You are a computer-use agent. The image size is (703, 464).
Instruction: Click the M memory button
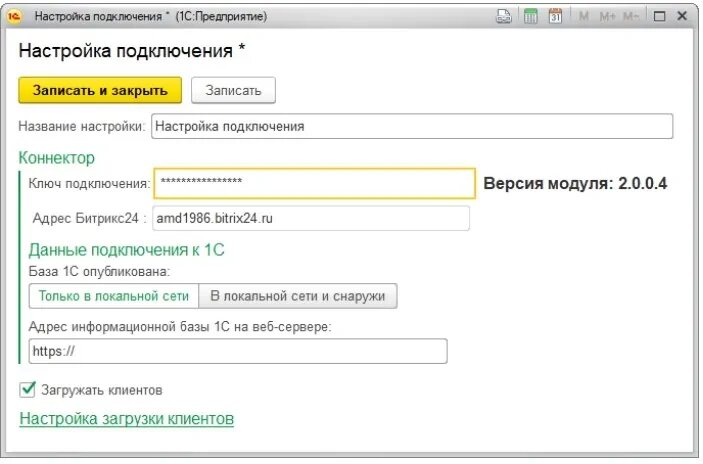pyautogui.click(x=584, y=17)
